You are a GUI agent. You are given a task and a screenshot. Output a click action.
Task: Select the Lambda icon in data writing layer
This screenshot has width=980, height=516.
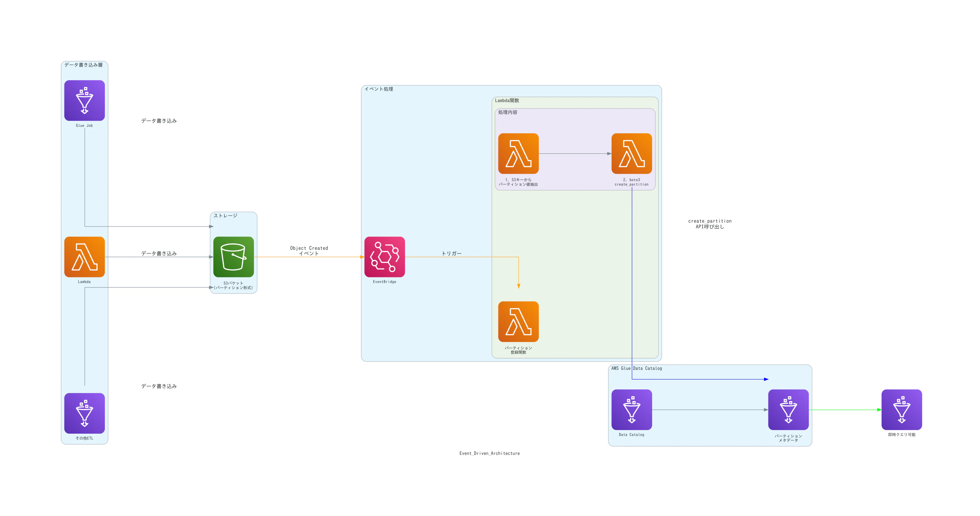[x=84, y=257]
